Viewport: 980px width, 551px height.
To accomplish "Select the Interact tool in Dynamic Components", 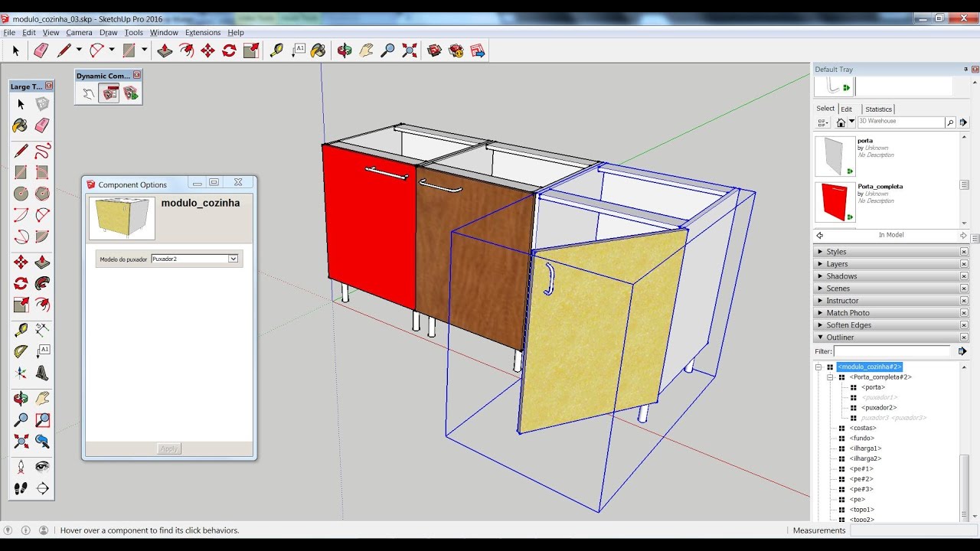I will tap(88, 93).
